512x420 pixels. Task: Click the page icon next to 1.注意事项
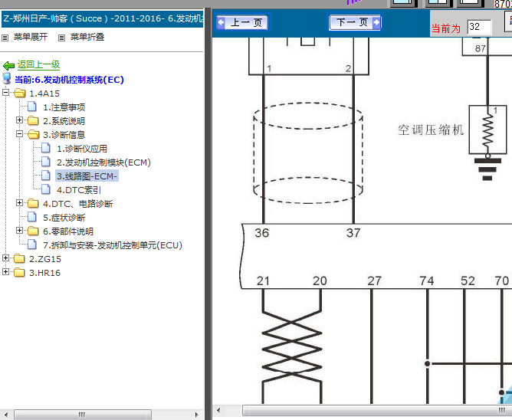[x=32, y=107]
